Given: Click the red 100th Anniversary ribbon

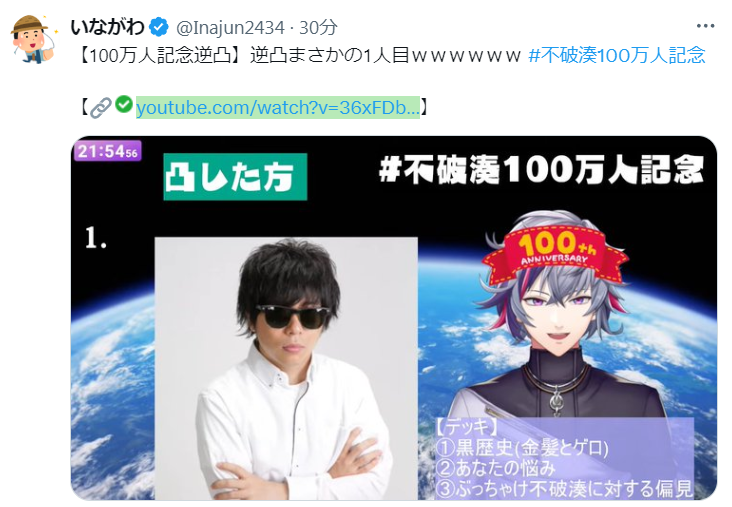Looking at the screenshot, I should pos(555,254).
